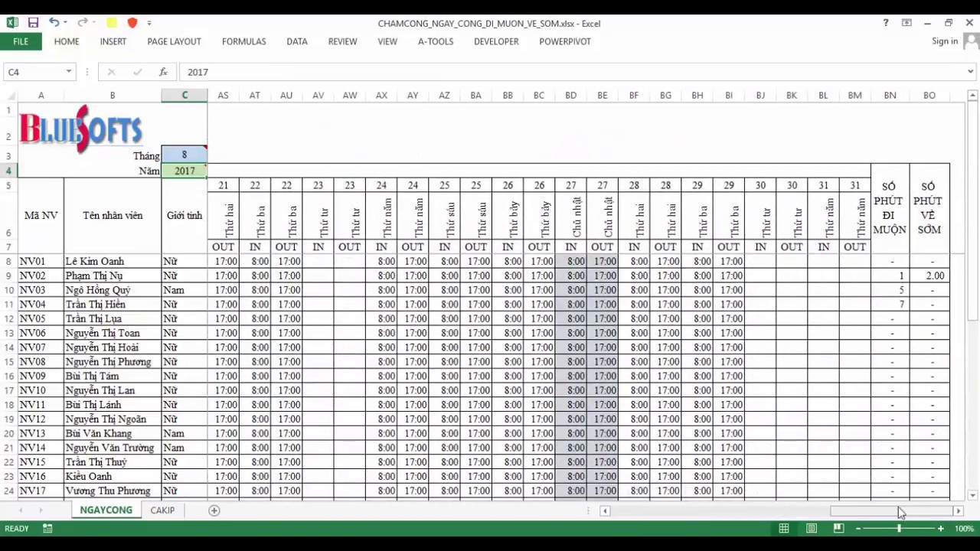
Task: Select the 2.00 value in Phạm Thị Nụ row
Action: pyautogui.click(x=929, y=275)
